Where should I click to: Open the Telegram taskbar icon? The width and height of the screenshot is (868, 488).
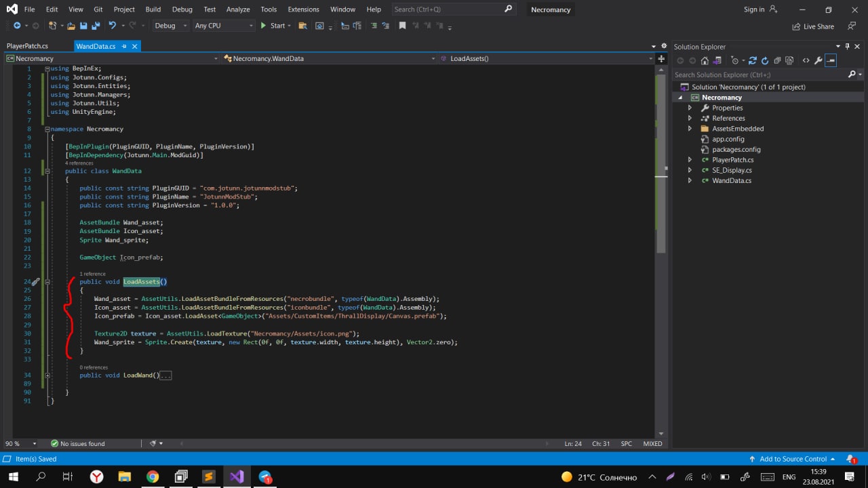pos(265,476)
